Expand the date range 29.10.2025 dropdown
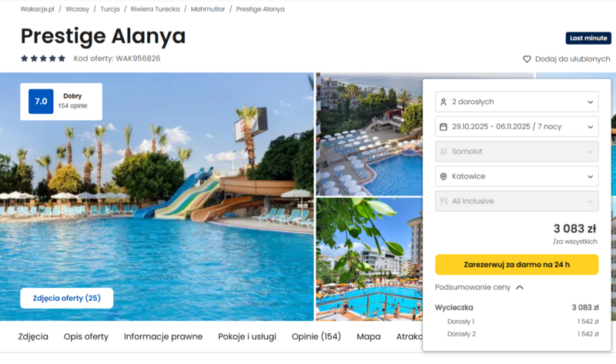616x364 pixels. tap(517, 126)
